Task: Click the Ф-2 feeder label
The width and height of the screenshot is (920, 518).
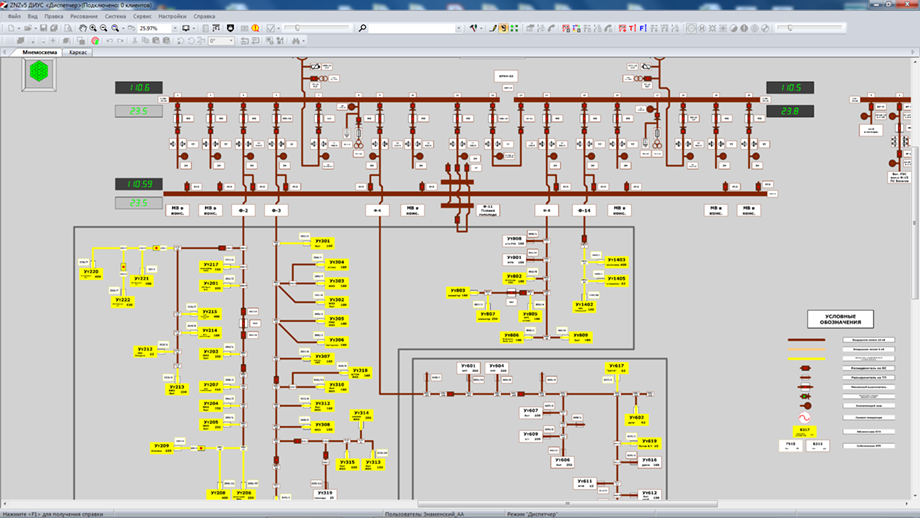Action: point(243,211)
